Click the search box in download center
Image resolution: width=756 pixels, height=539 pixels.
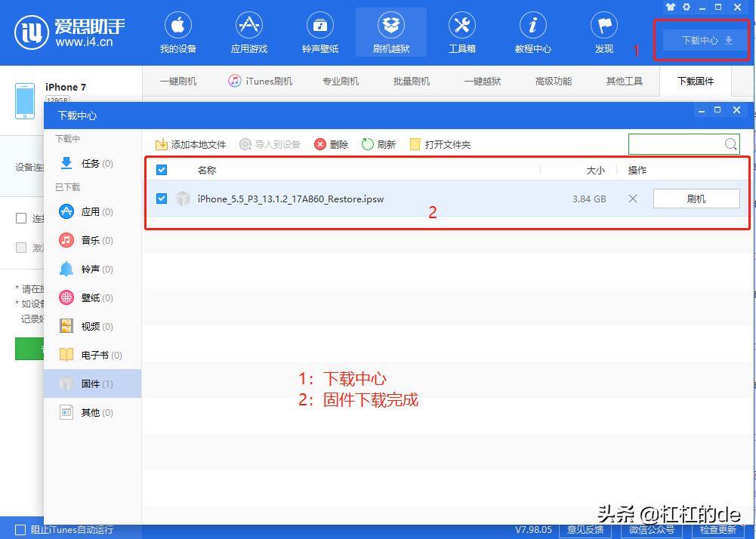(683, 144)
